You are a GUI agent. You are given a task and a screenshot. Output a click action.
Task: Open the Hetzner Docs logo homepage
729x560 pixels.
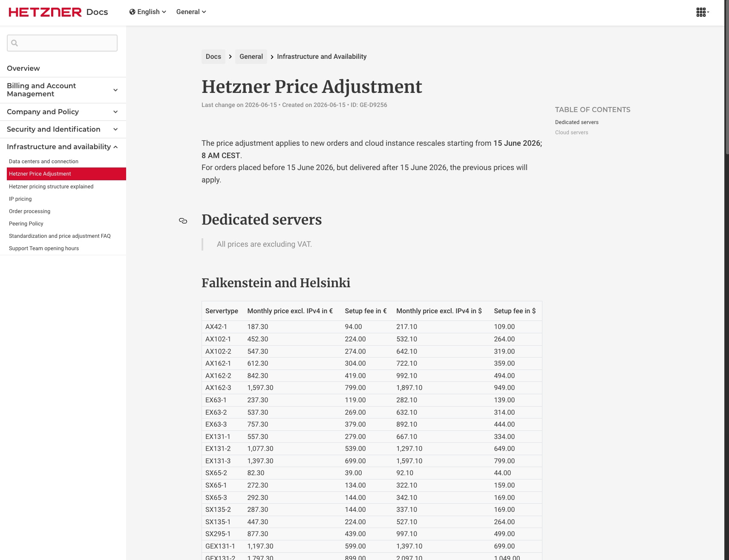[58, 12]
